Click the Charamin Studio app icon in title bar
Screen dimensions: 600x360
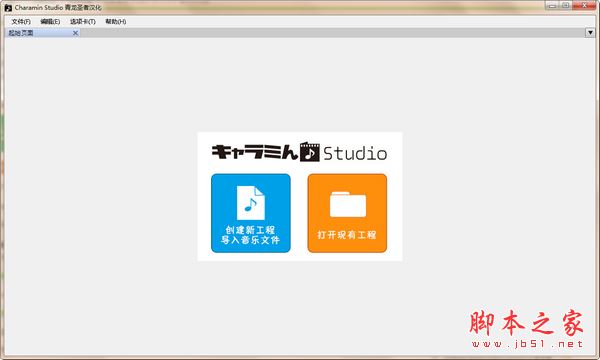[x=8, y=7]
